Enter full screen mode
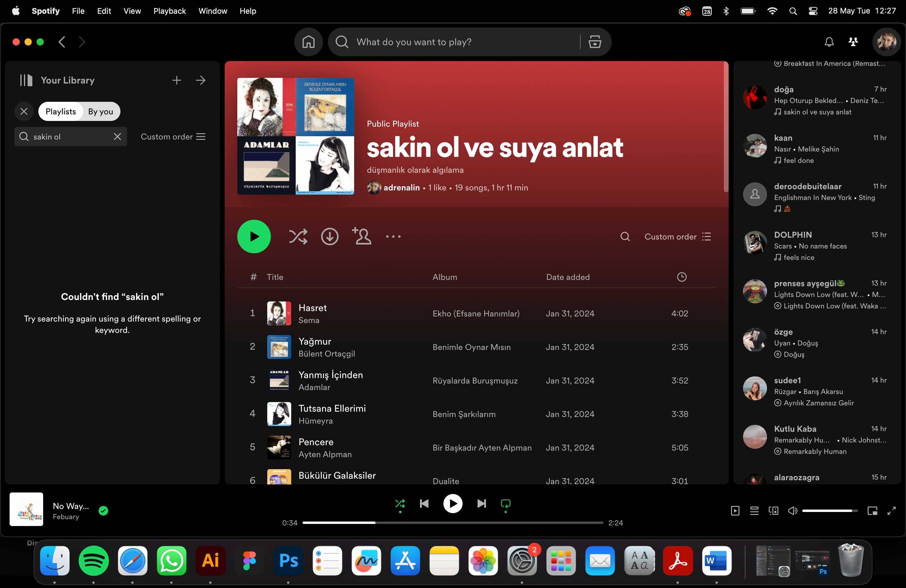 tap(892, 511)
